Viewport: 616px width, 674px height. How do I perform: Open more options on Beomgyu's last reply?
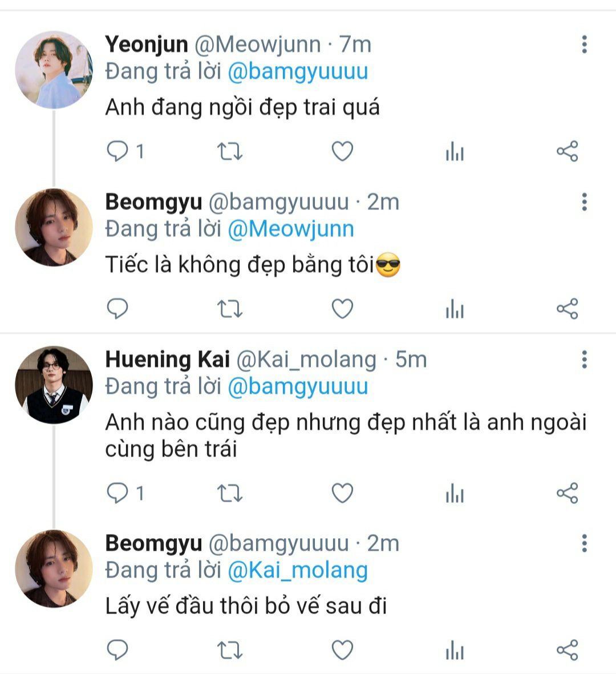click(584, 543)
